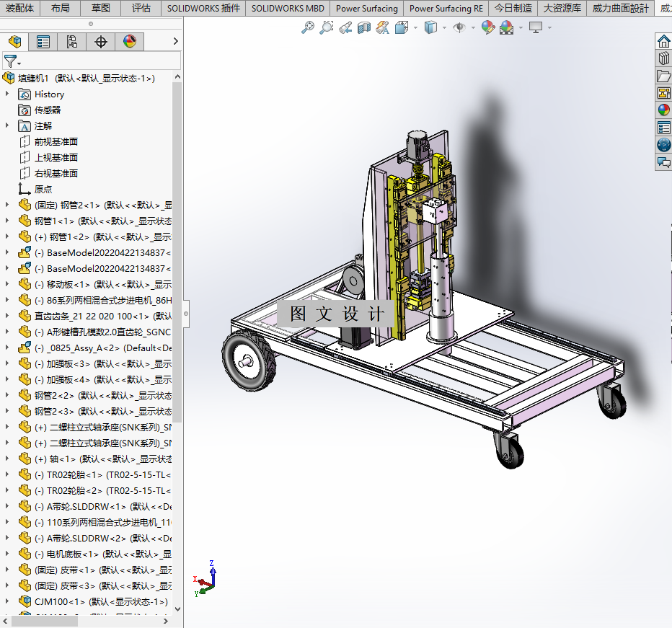672x628 pixels.
Task: Open View Palette icon in task pane
Action: pos(663,92)
